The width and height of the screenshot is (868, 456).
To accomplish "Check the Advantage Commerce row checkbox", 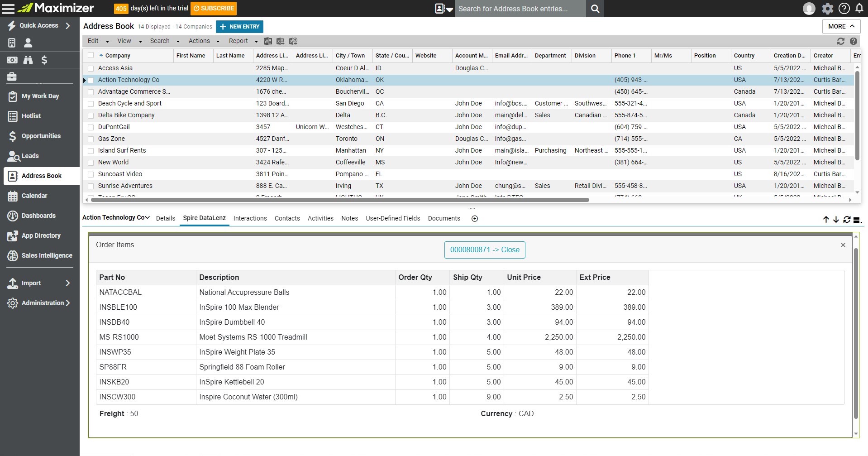I will click(x=91, y=92).
